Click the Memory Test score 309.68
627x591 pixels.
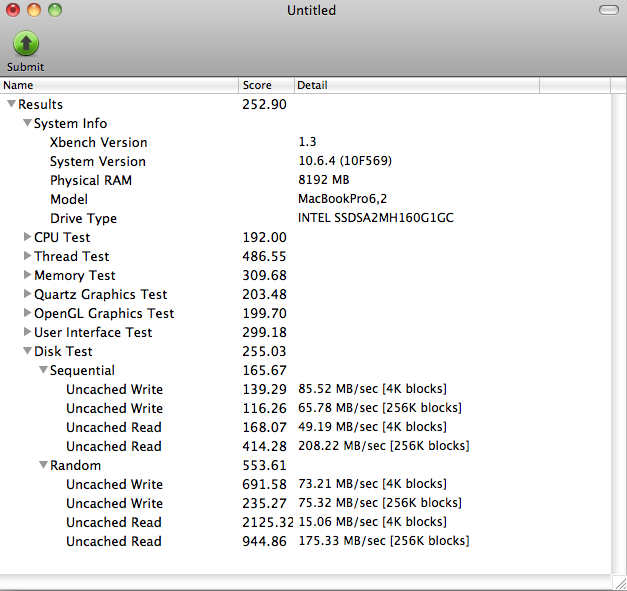(264, 275)
